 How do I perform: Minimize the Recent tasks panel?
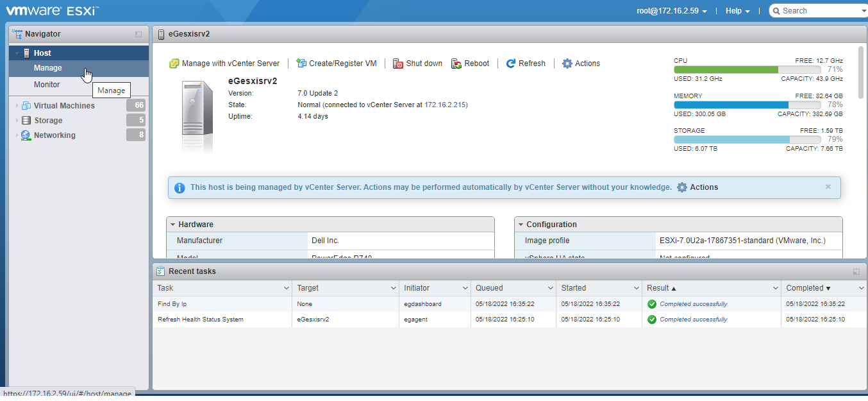point(856,272)
